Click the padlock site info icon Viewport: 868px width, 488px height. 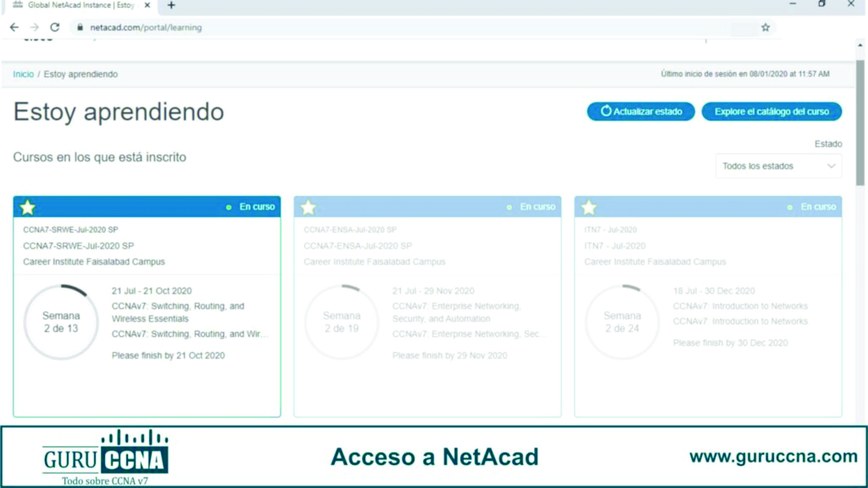pos(80,27)
